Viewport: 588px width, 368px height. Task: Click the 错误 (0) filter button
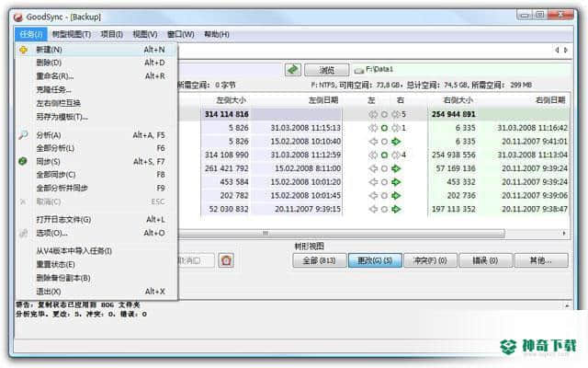click(485, 260)
